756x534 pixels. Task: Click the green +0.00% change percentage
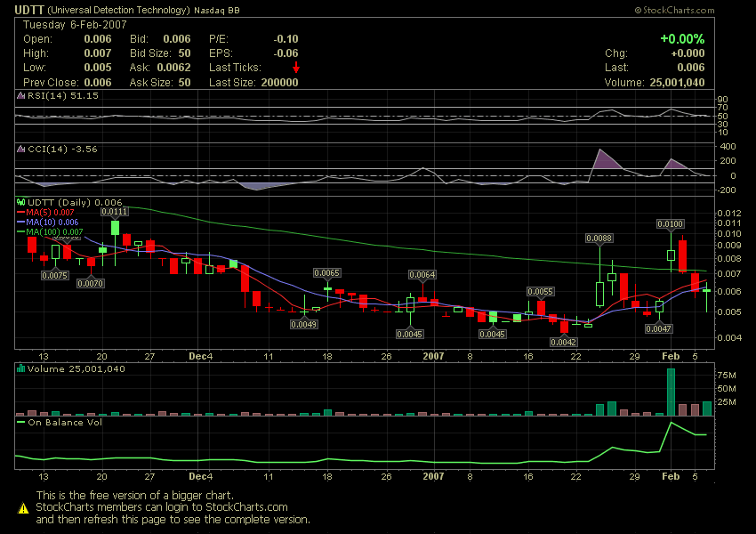[682, 39]
